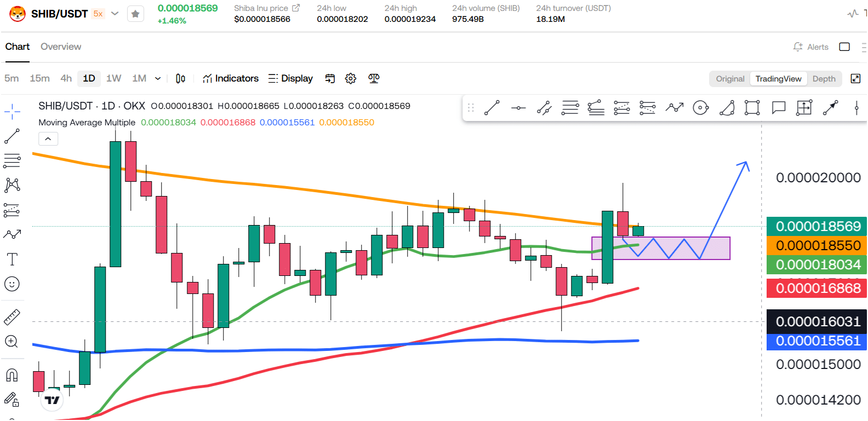Viewport: 868px width, 421px height.
Task: Open the SHIB/USDT pair selector dropdown
Action: point(115,13)
